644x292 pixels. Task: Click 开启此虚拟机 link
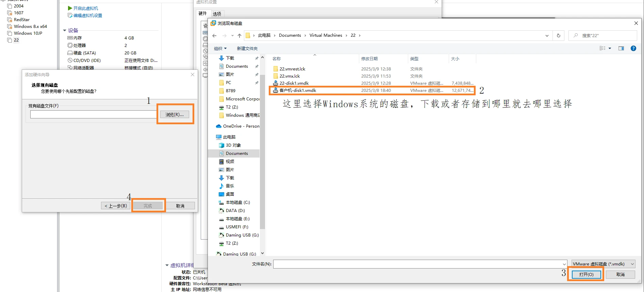(85, 8)
